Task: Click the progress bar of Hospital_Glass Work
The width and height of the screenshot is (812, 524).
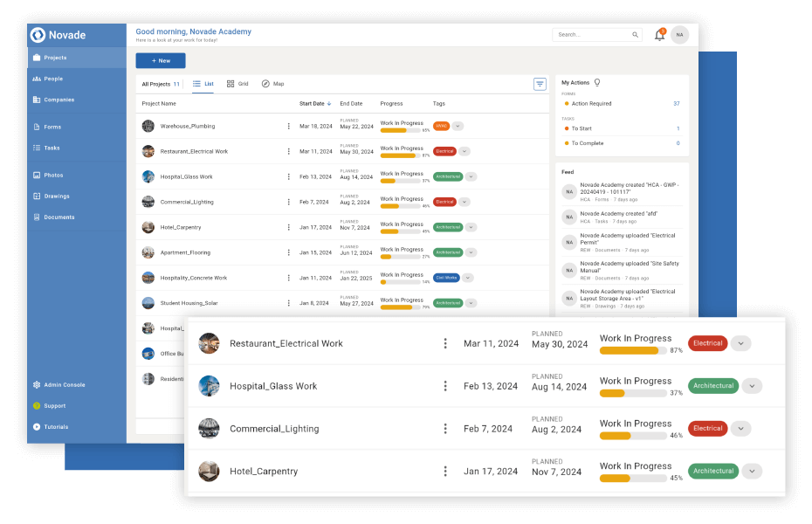Action: [634, 393]
